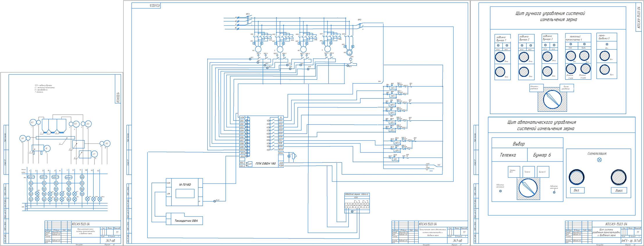
Task: Click the right-direction lamp of belt conveyor 4
Action: tap(584, 44)
